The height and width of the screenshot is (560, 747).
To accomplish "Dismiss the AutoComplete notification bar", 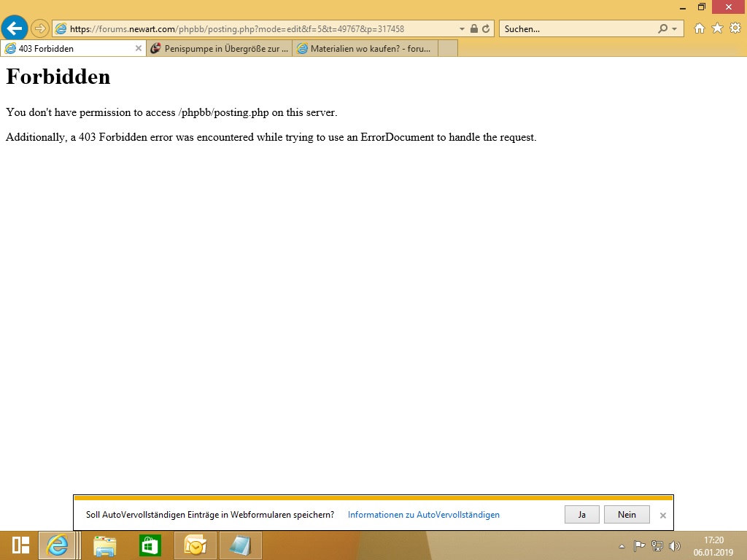I will point(662,516).
